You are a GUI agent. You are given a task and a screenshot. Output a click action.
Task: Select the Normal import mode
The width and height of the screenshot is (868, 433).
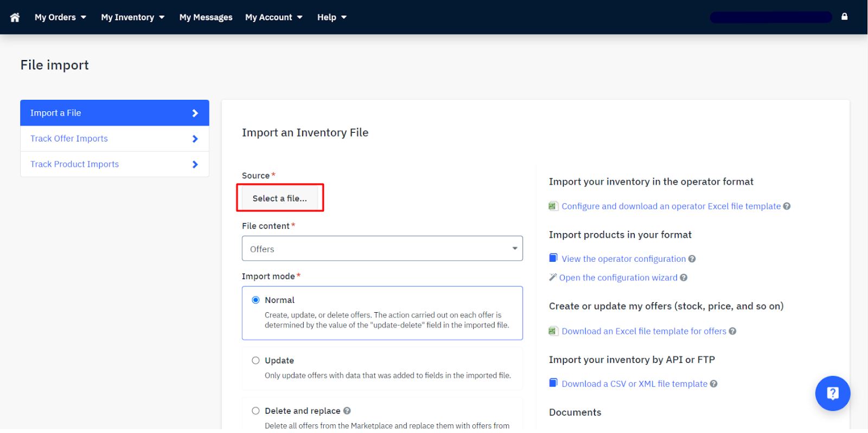pyautogui.click(x=256, y=300)
